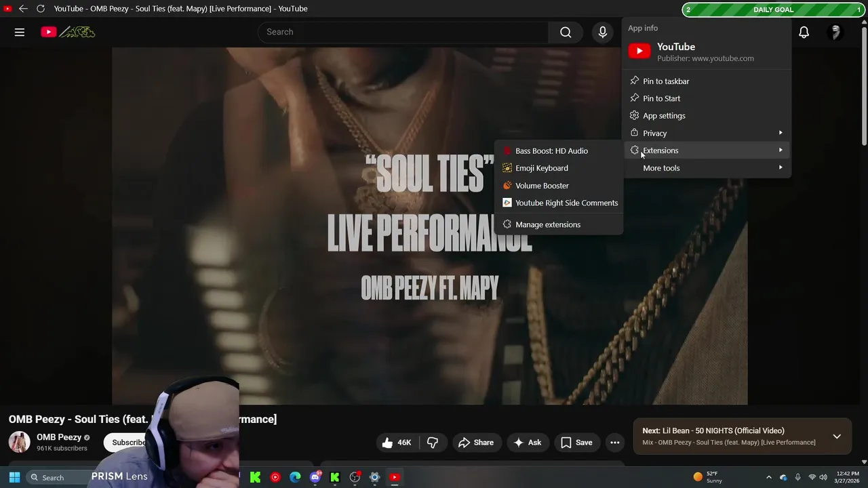
Task: Open the Extensions menu entry
Action: 706,150
